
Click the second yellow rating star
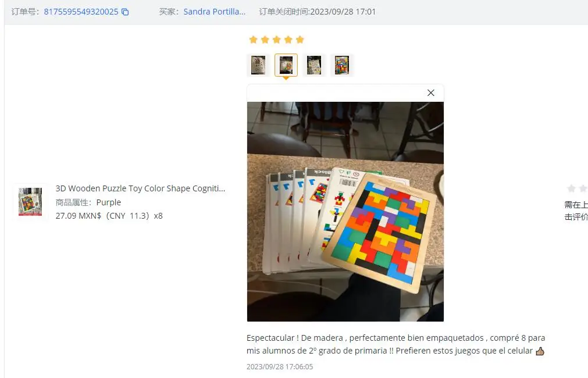[265, 40]
